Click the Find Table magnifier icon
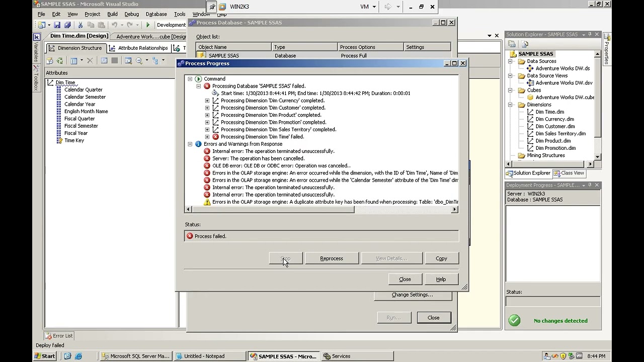Screen dimensions: 644x362 pos(128,61)
